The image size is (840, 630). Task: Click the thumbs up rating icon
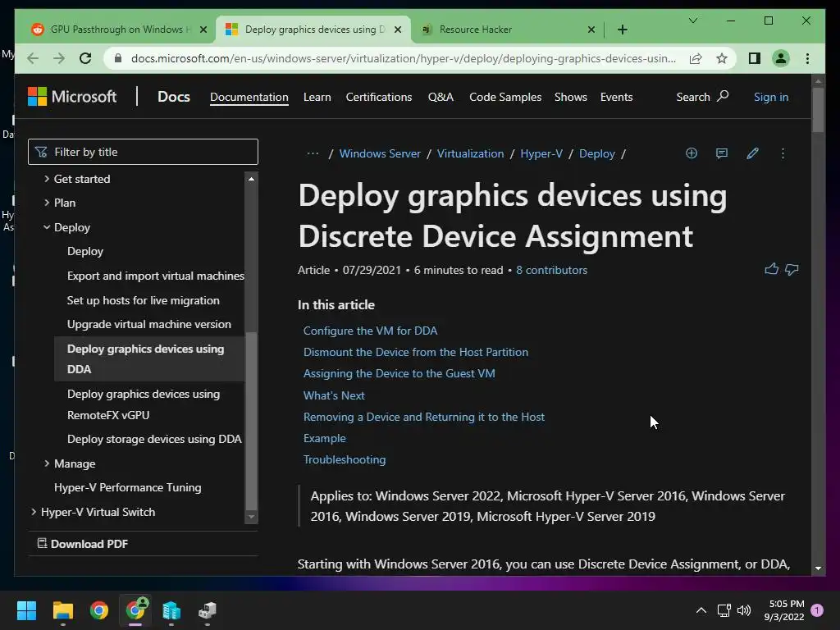[x=771, y=269]
